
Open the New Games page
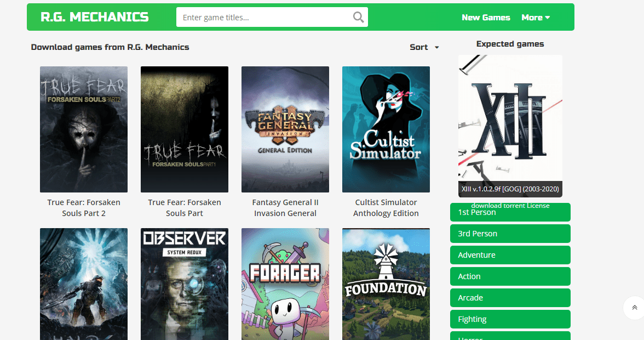click(x=486, y=17)
